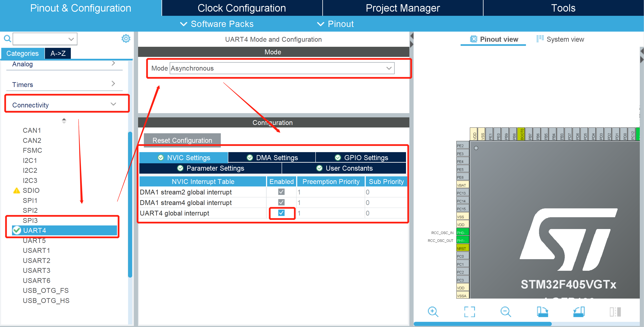The image size is (644, 327).
Task: Toggle the DMA1 stream4 global interrupt checkbox
Action: pos(281,202)
